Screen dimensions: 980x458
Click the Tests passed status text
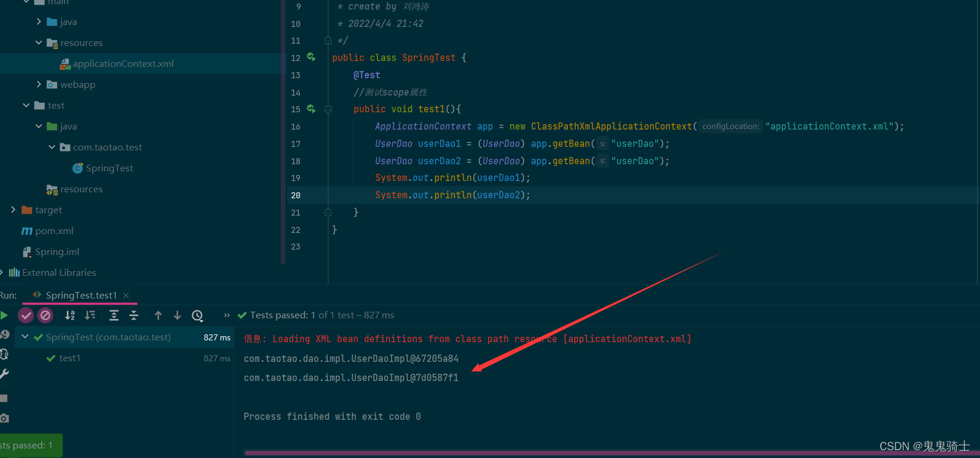click(x=322, y=315)
